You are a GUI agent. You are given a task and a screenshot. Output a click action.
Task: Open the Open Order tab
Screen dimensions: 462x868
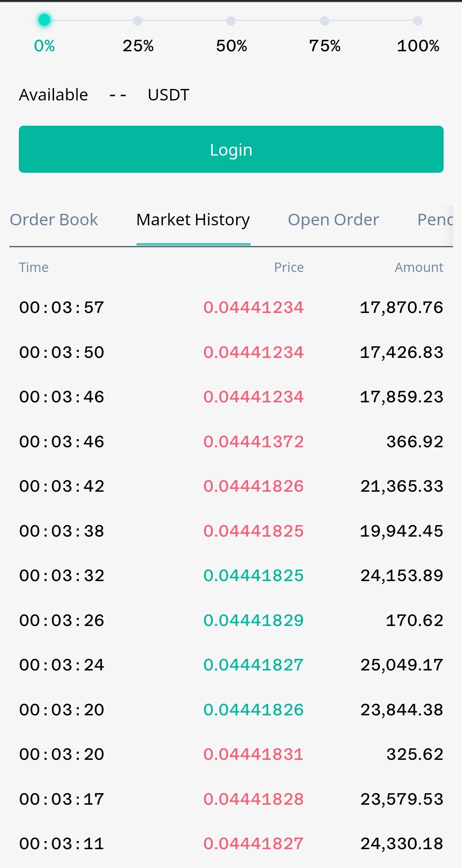(x=333, y=220)
